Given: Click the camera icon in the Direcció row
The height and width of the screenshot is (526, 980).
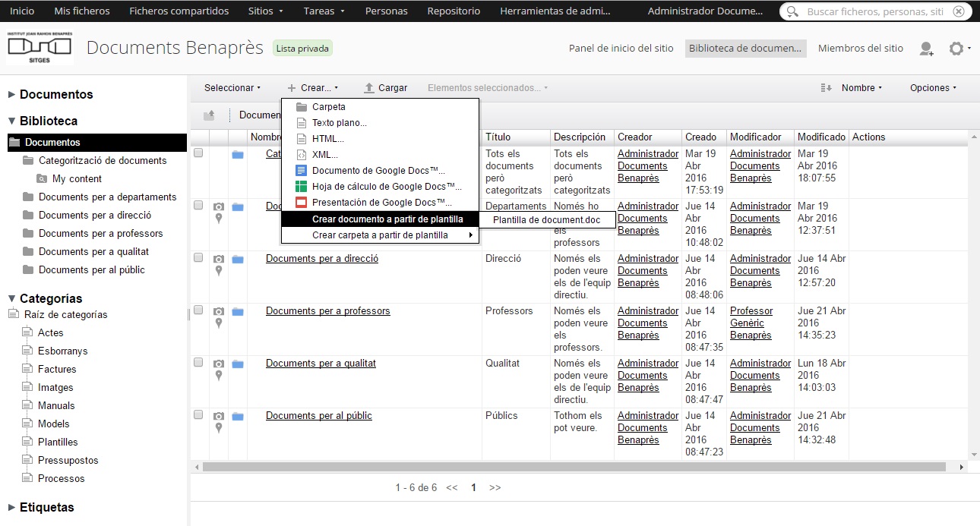Looking at the screenshot, I should 219,259.
